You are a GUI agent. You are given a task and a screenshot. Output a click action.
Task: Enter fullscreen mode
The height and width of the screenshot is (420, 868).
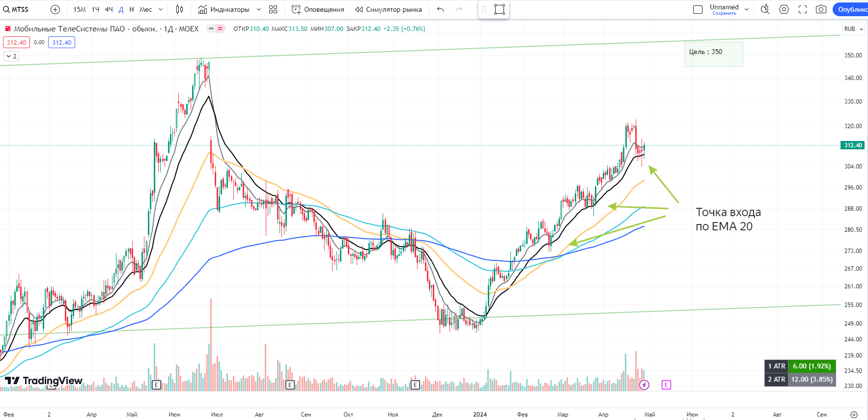(803, 9)
